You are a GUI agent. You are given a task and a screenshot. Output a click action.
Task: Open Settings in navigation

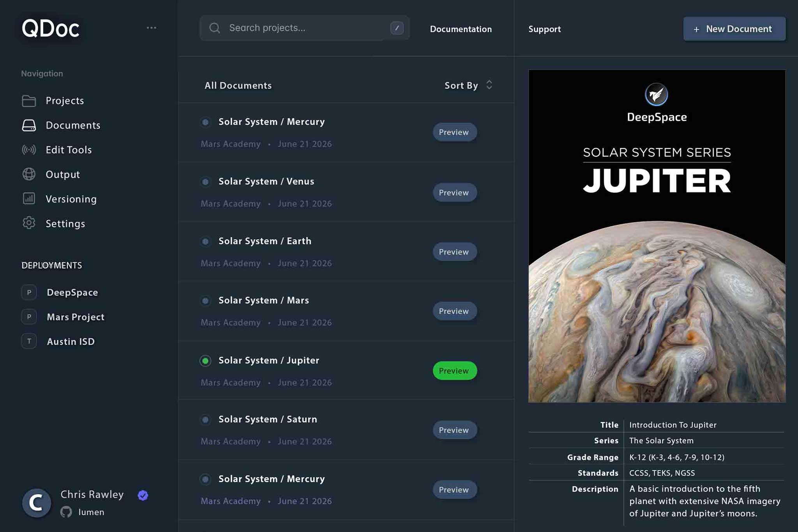tap(65, 223)
